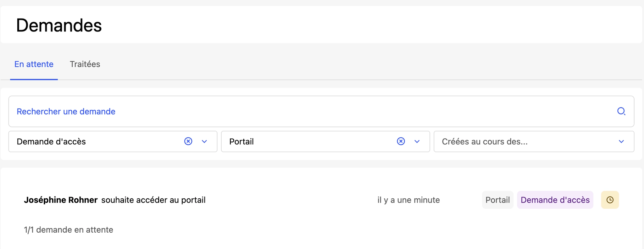This screenshot has width=644, height=249.
Task: Open the Portail source combo box
Action: 325,141
